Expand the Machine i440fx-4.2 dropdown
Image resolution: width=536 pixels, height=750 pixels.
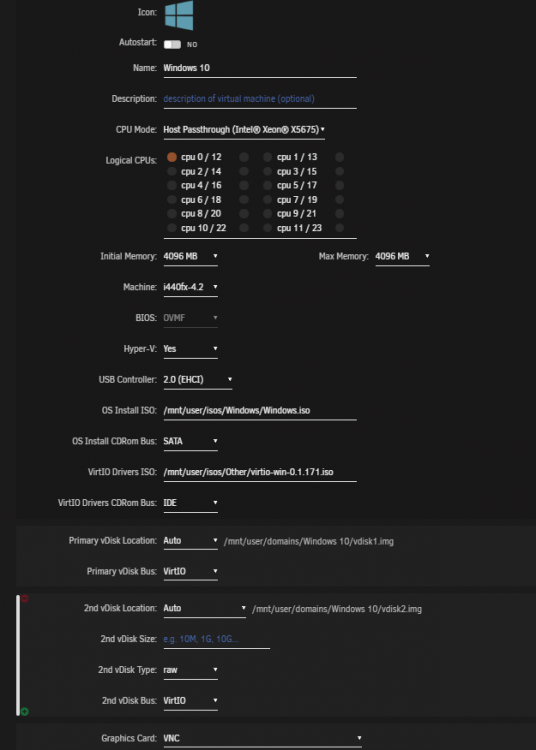pos(190,287)
